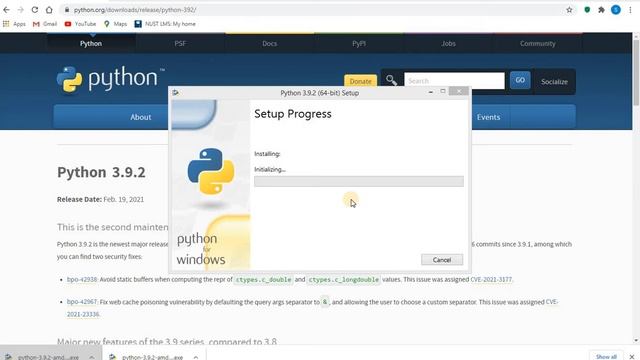Open the Events menu on the site
640x360 pixels.
click(x=488, y=117)
